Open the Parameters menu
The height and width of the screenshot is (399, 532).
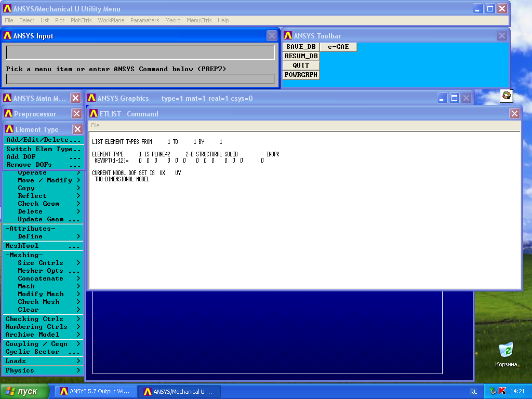[144, 20]
